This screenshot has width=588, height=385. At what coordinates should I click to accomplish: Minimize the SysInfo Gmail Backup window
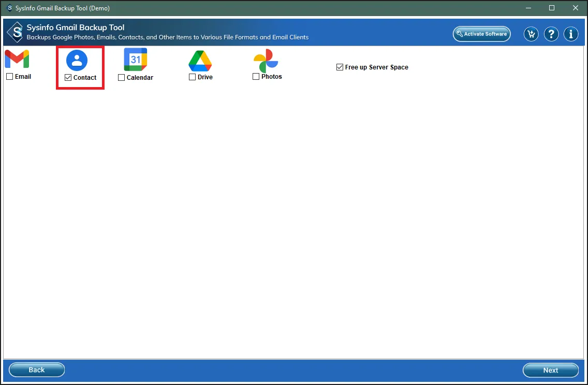528,8
